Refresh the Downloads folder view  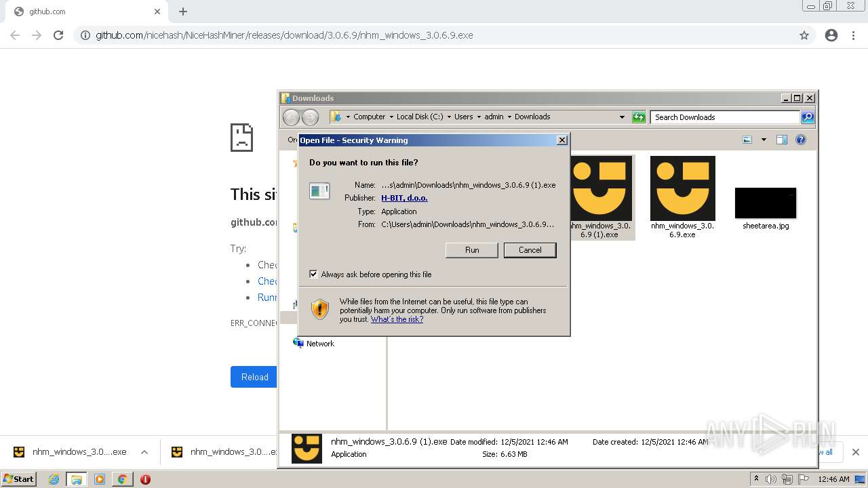click(x=639, y=117)
